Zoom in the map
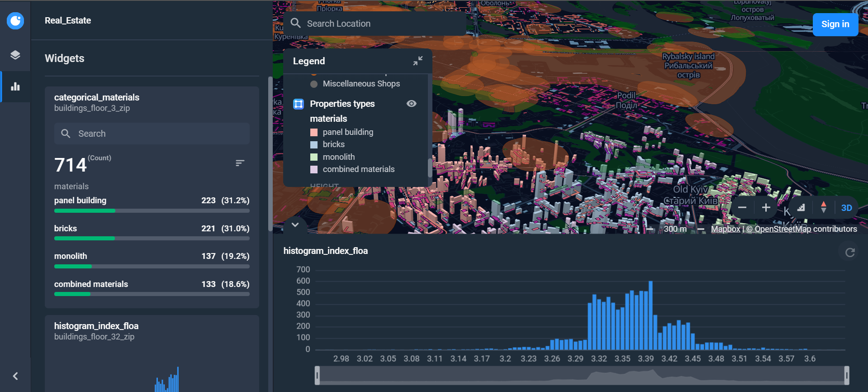The height and width of the screenshot is (392, 868). click(x=766, y=208)
